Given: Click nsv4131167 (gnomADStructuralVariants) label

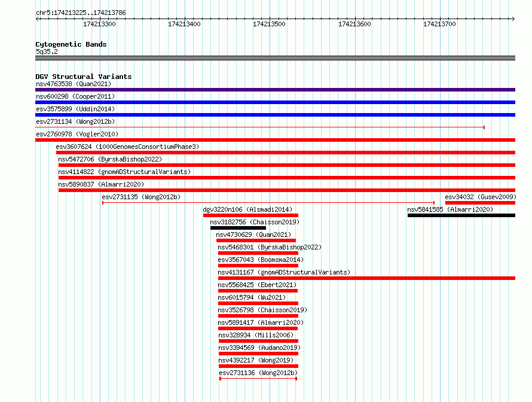Looking at the screenshot, I should coord(284,272).
